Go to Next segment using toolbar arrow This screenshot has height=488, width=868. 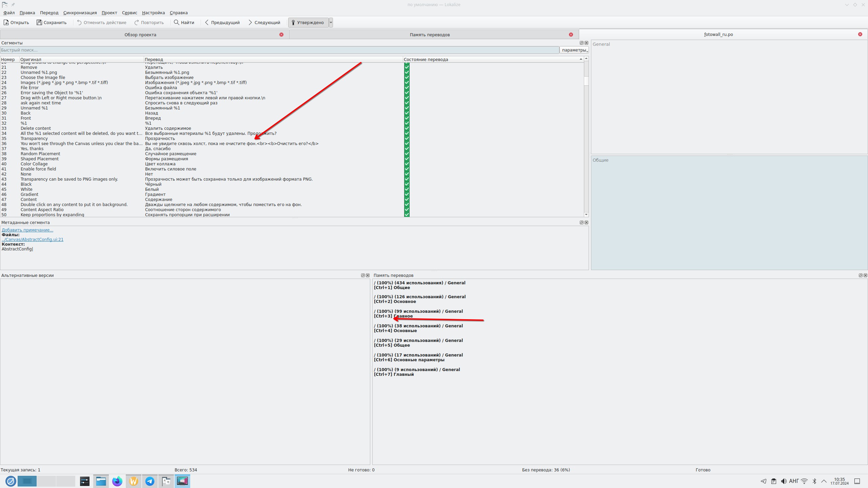pos(250,22)
